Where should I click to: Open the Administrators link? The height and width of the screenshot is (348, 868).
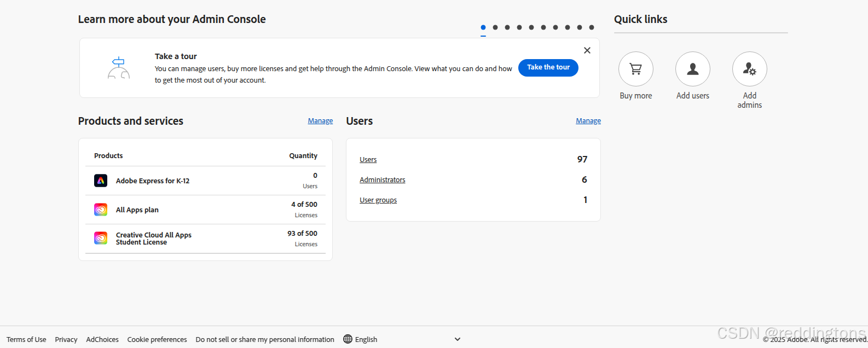tap(383, 180)
